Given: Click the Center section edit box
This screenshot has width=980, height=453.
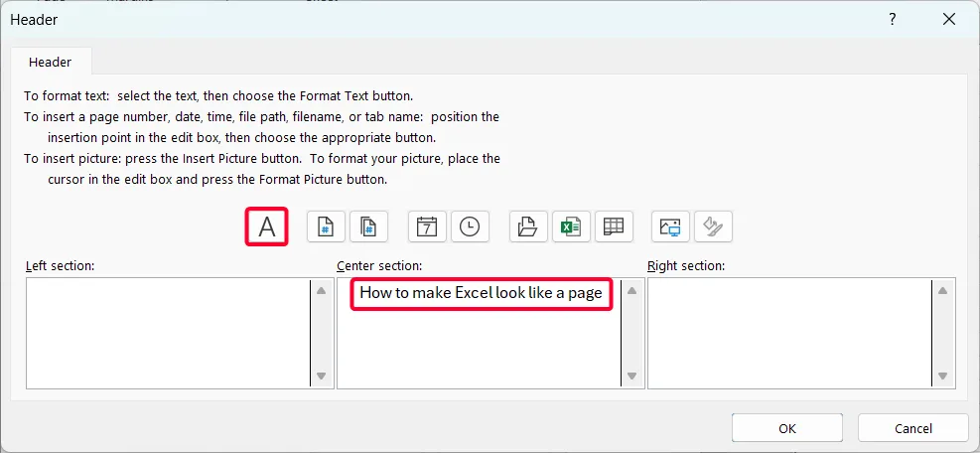Looking at the screenshot, I should pyautogui.click(x=479, y=333).
